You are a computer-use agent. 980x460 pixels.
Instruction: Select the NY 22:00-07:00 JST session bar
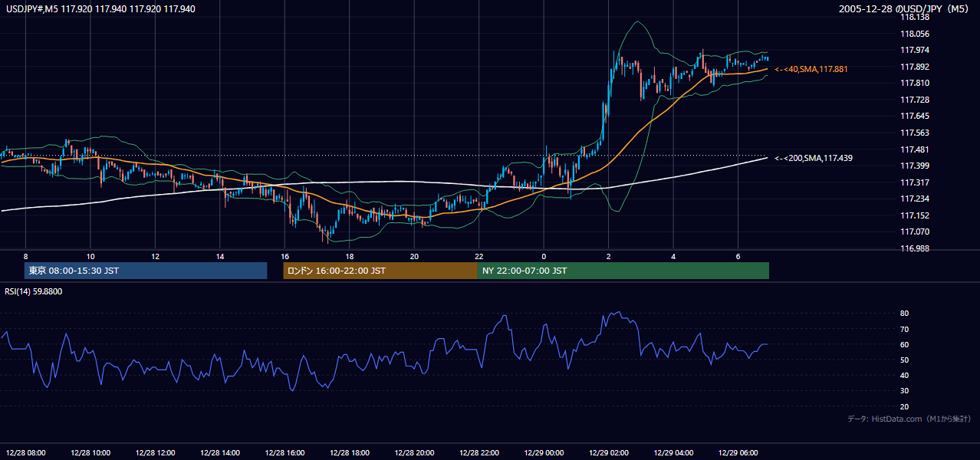[x=623, y=271]
